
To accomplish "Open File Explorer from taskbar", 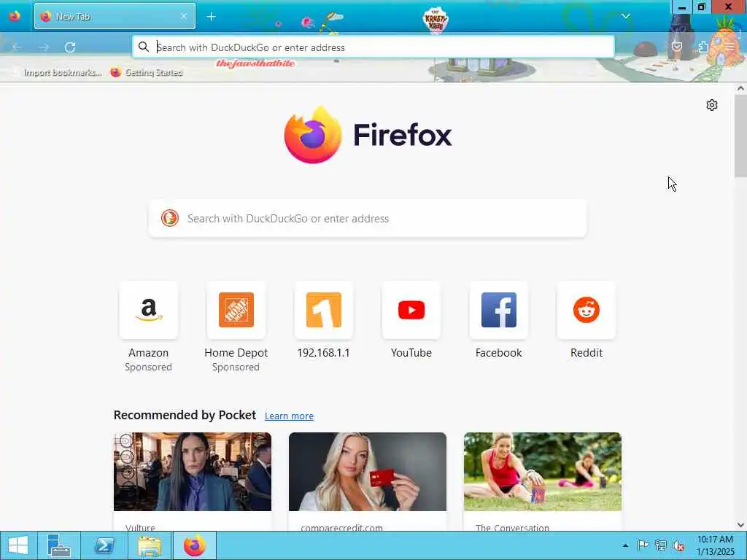I will pos(150,545).
